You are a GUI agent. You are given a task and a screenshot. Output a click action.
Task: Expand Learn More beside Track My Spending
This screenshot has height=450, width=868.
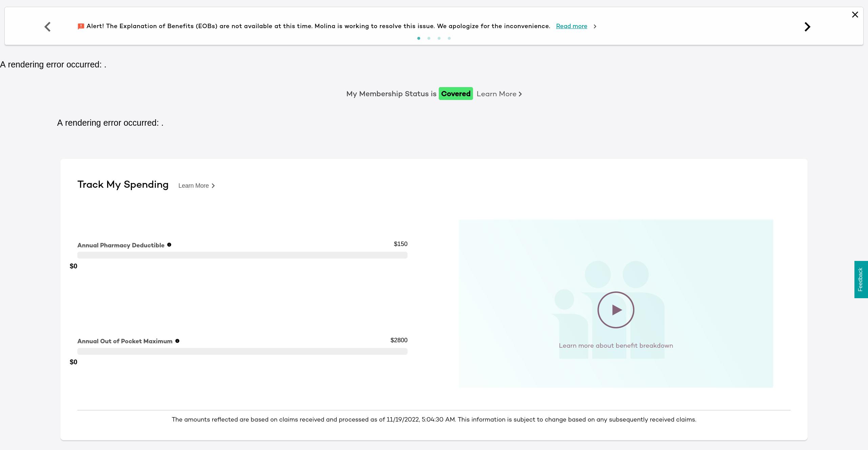[x=194, y=185]
